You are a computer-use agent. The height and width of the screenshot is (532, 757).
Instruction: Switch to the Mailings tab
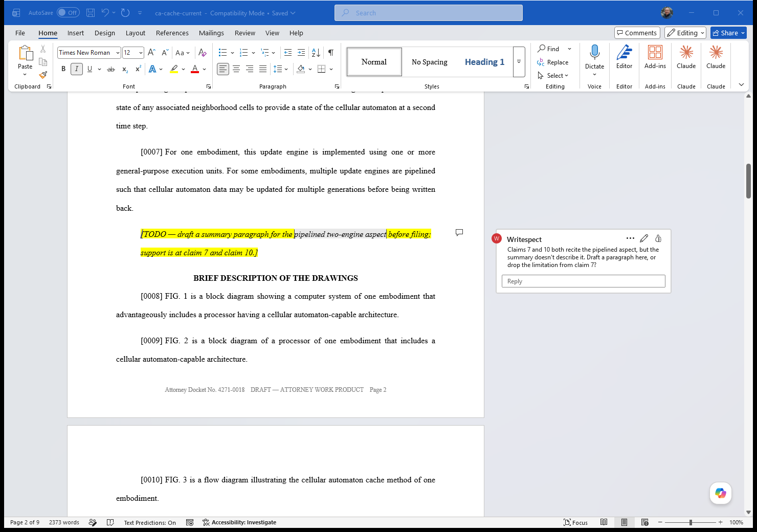coord(211,33)
